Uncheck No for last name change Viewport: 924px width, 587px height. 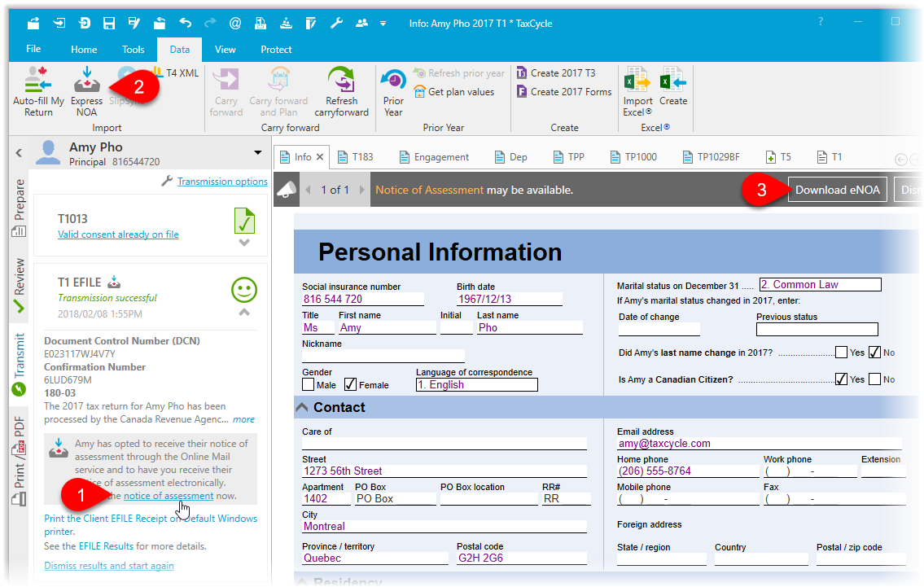pos(874,353)
